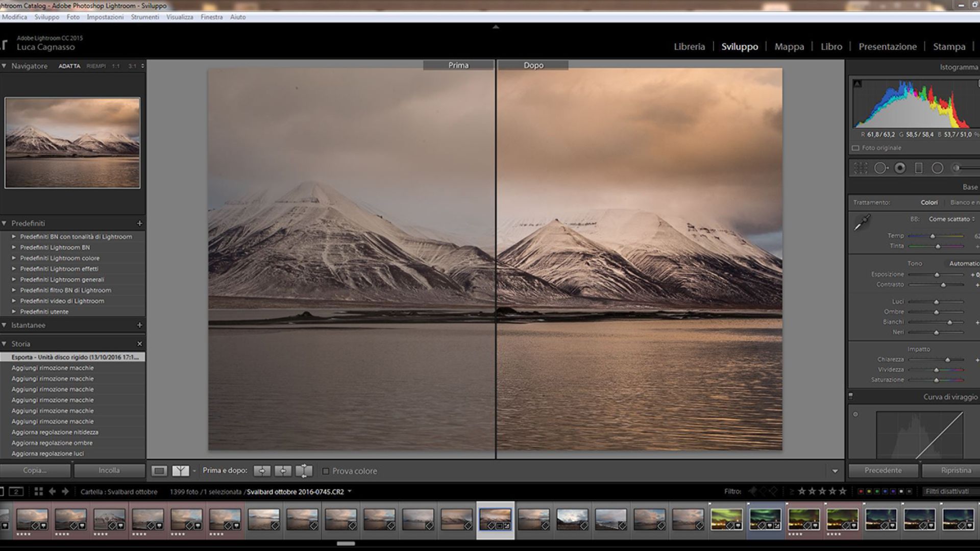This screenshot has width=980, height=551.
Task: Pick the white balance eyedropper tool
Action: point(862,223)
